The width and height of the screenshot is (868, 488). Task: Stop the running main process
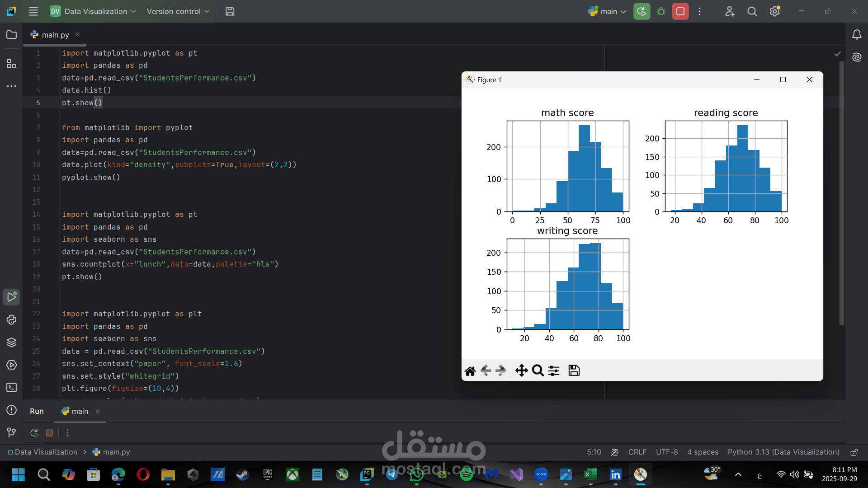(x=680, y=11)
